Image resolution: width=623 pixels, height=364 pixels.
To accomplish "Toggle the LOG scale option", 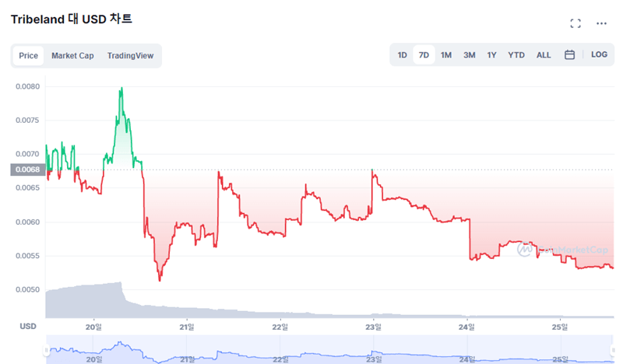I will point(599,54).
